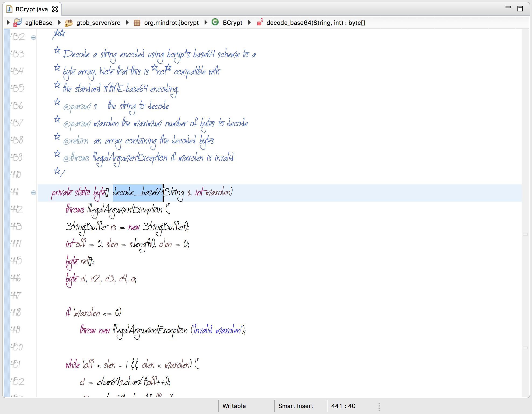Click 'if (maxolen <= 0)' condition
Image resolution: width=532 pixels, height=414 pixels.
(x=93, y=313)
